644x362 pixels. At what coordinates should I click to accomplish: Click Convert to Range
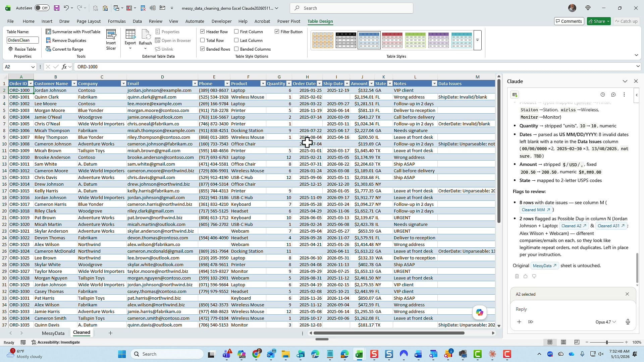click(64, 49)
